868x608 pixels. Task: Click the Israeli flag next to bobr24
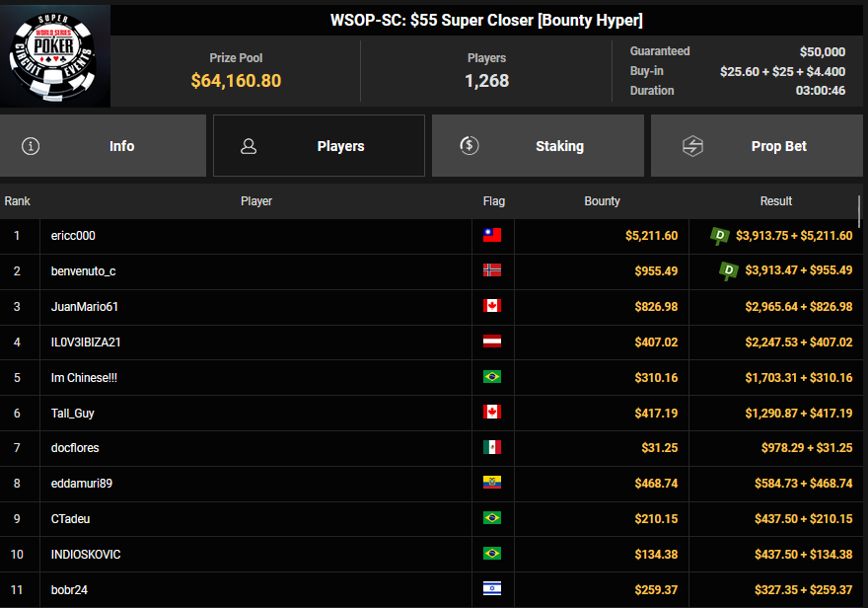point(491,589)
